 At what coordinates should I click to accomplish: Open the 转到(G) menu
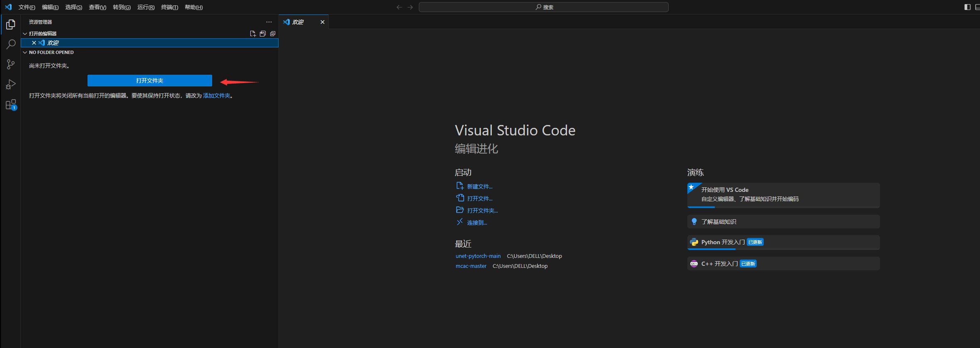click(122, 7)
